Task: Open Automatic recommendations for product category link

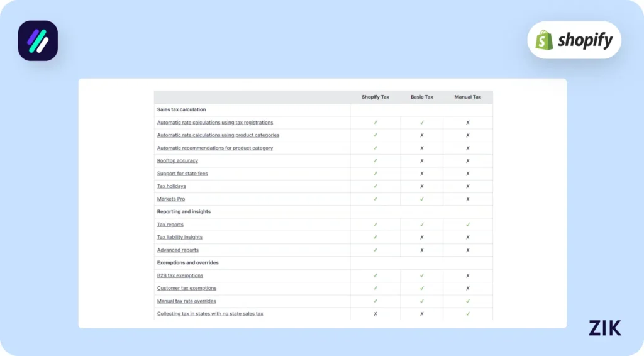Action: (215, 148)
